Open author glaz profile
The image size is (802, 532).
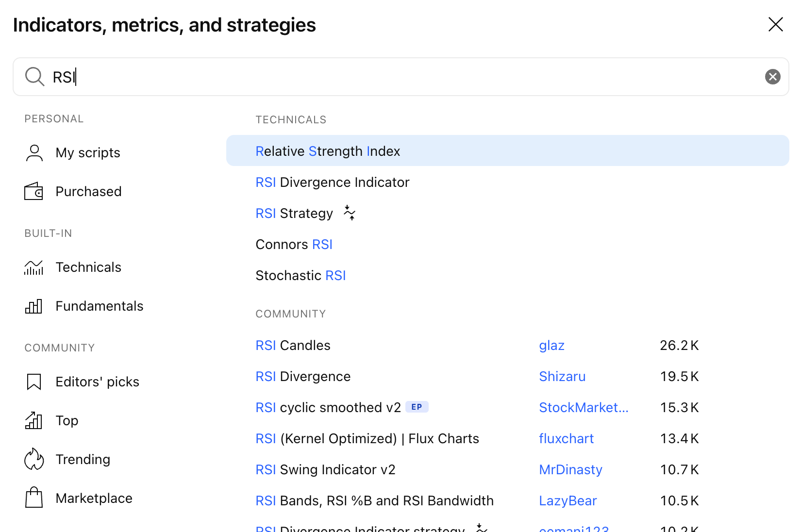551,346
